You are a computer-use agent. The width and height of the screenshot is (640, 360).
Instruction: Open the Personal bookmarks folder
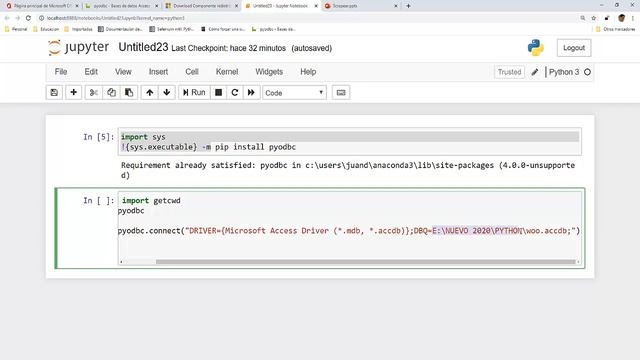tap(16, 29)
